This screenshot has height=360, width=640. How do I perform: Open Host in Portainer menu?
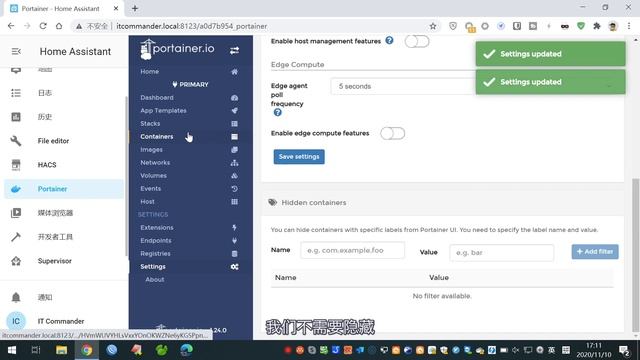click(147, 202)
